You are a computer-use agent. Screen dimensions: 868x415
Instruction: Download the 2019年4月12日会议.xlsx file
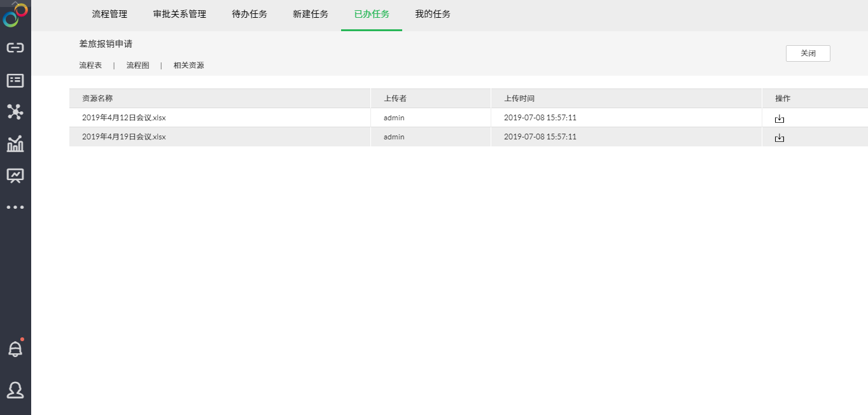coord(779,118)
